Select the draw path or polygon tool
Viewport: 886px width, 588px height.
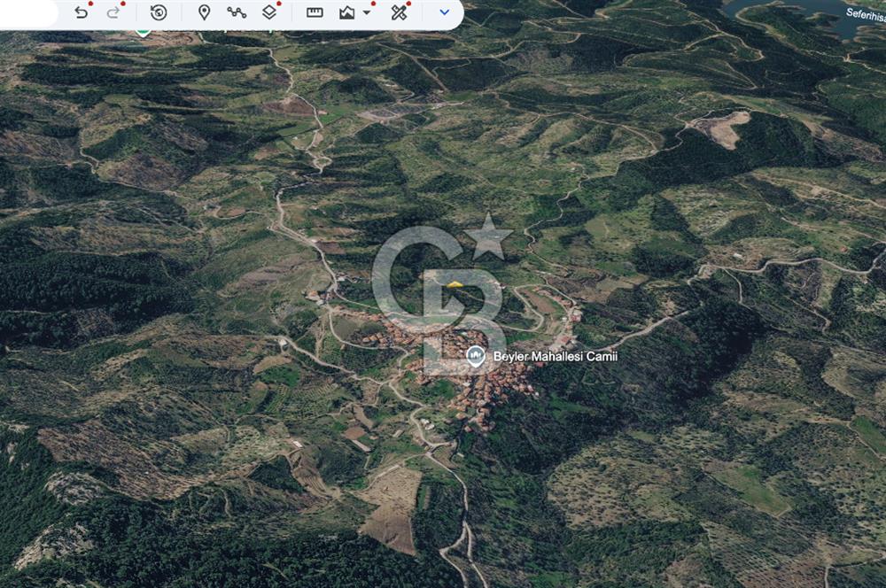point(237,12)
